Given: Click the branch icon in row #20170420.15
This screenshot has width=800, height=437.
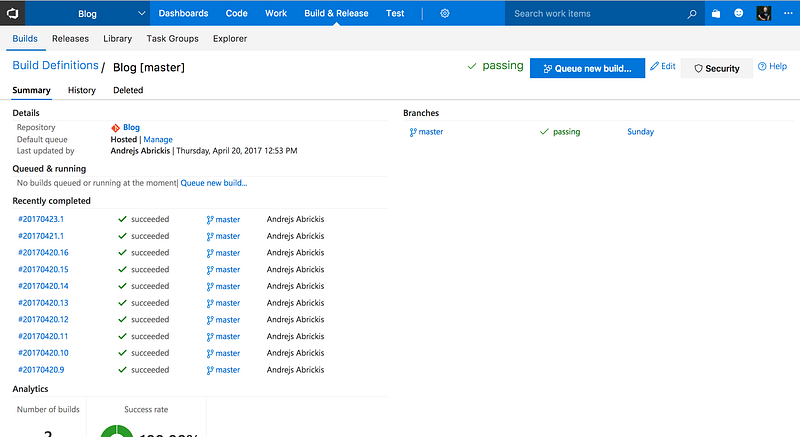Looking at the screenshot, I should click(x=210, y=270).
